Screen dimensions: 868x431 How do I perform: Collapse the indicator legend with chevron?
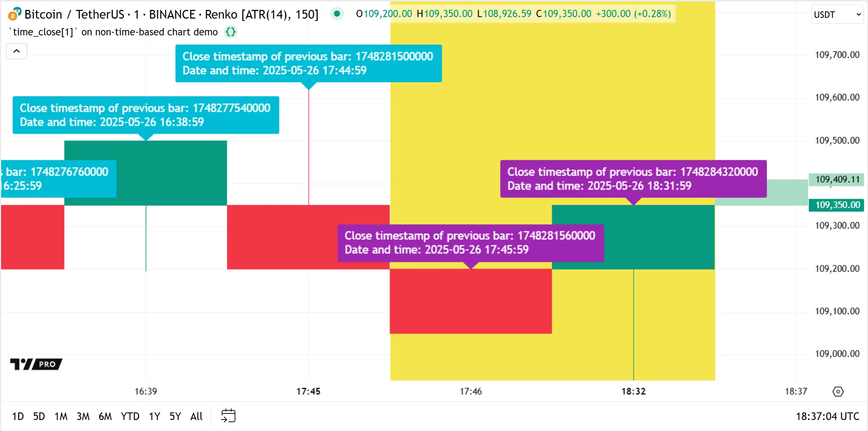click(x=17, y=51)
